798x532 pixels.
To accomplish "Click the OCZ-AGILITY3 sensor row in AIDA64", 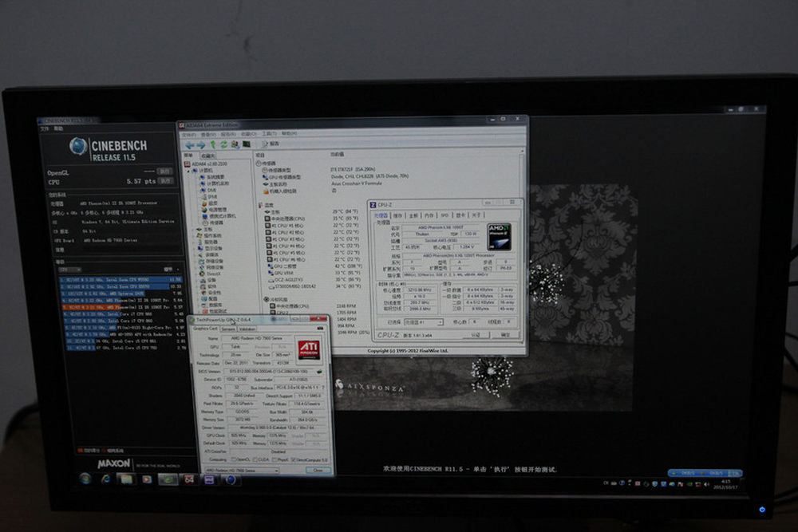I will [x=314, y=280].
